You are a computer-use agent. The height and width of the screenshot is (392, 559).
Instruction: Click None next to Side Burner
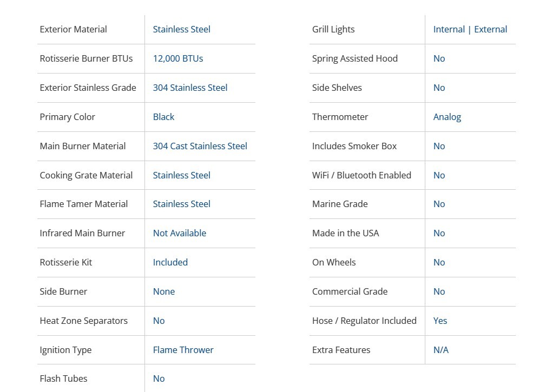coord(163,291)
